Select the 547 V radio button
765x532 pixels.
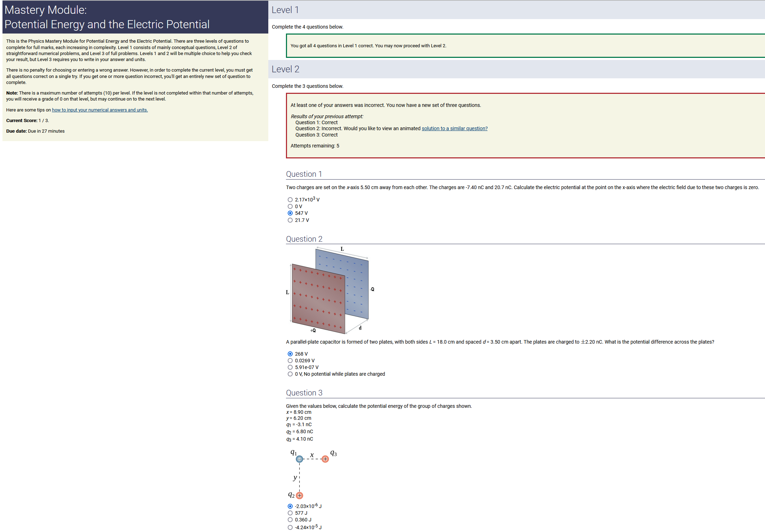(290, 213)
